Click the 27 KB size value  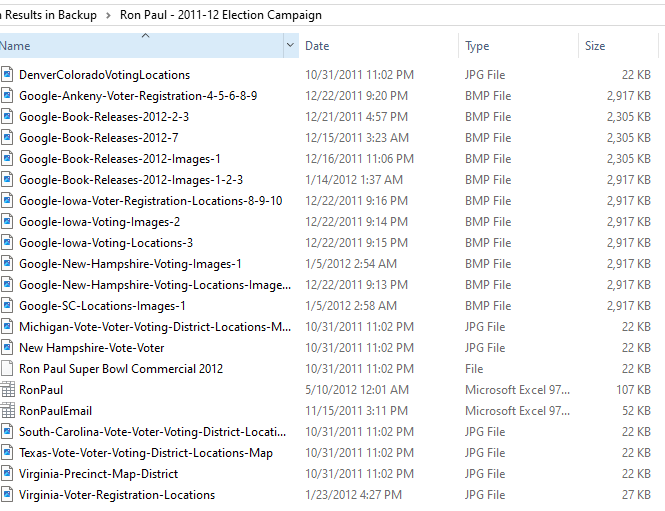click(x=636, y=494)
